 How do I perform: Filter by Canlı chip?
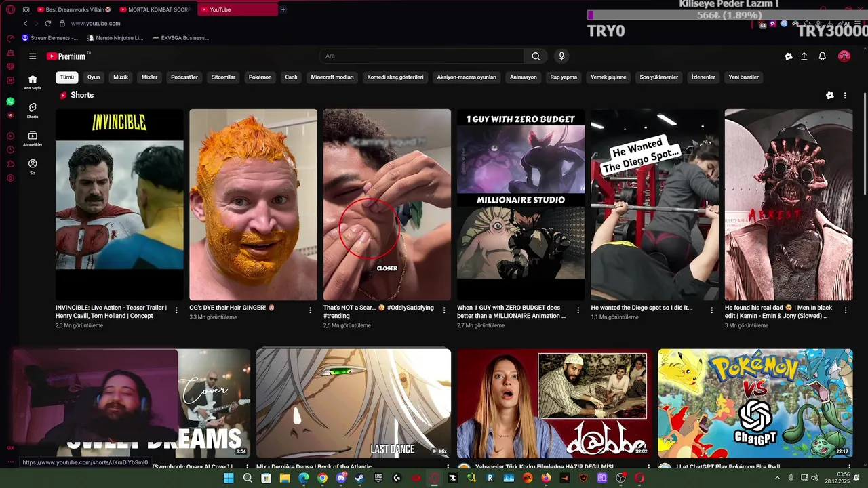coord(291,77)
